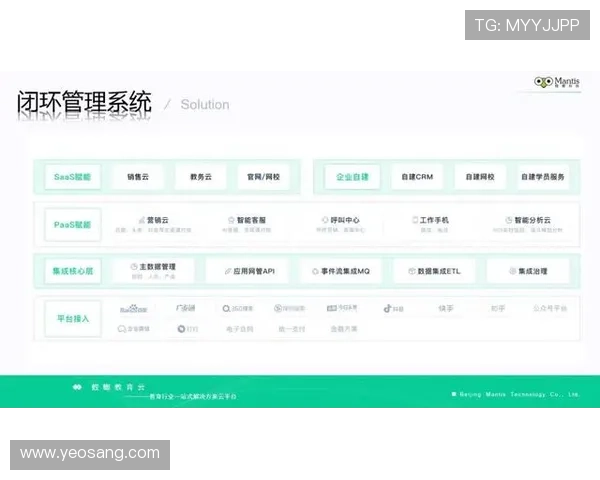Click the Douyin (TikTok) logo

393,309
